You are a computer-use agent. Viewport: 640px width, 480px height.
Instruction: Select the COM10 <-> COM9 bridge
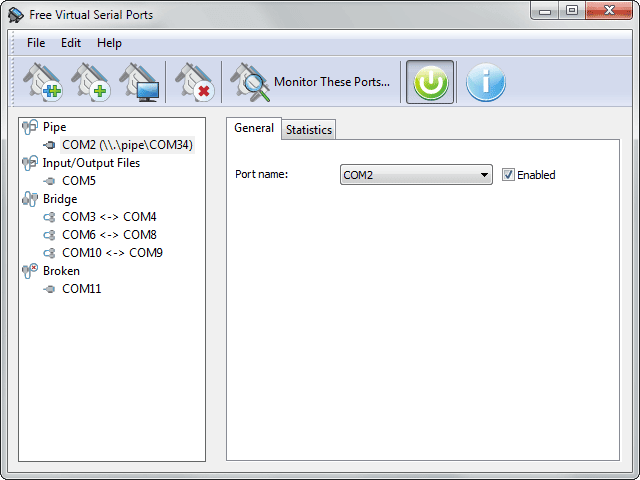[x=112, y=253]
